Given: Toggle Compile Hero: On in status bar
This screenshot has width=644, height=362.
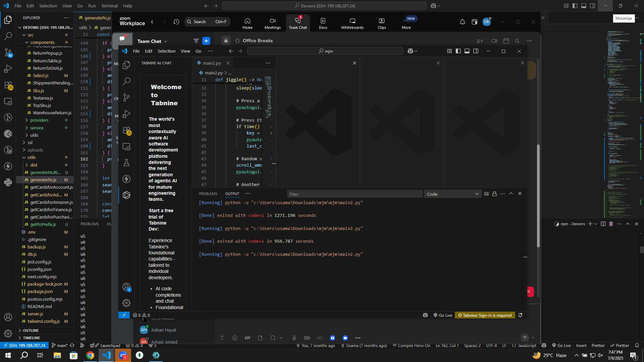Looking at the screenshot, I should pyautogui.click(x=411, y=346).
